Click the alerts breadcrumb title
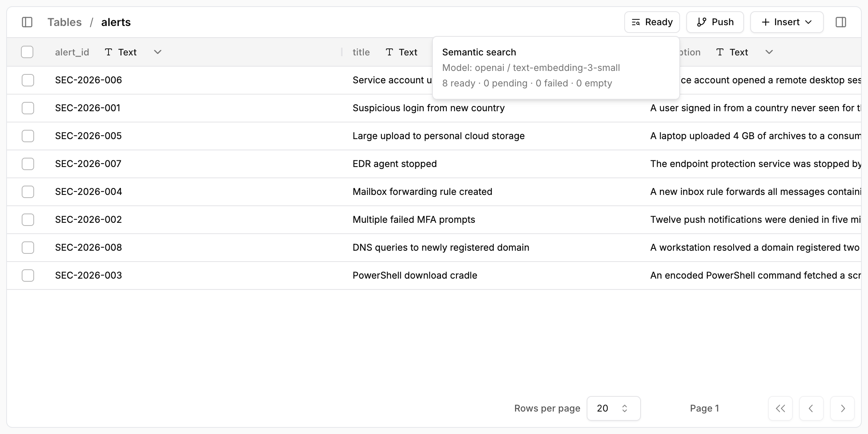The image size is (868, 434). click(x=116, y=22)
